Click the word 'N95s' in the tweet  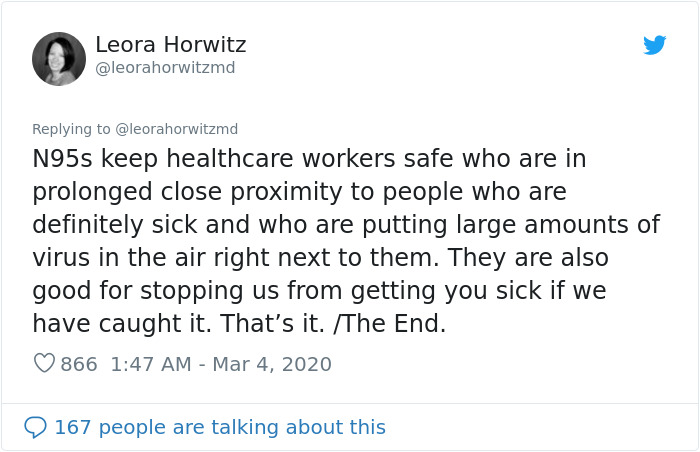click(62, 159)
